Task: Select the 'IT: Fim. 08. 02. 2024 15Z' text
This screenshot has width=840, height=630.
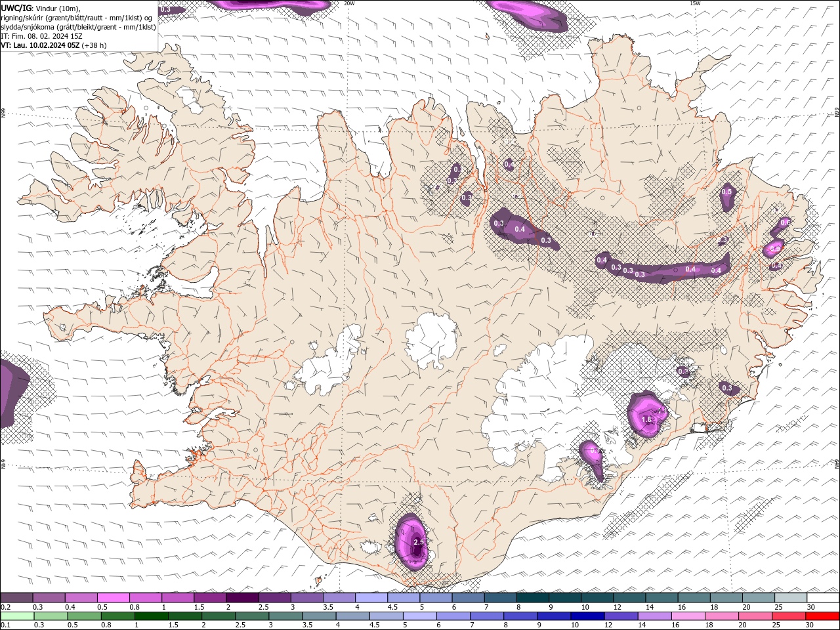Action: click(41, 36)
